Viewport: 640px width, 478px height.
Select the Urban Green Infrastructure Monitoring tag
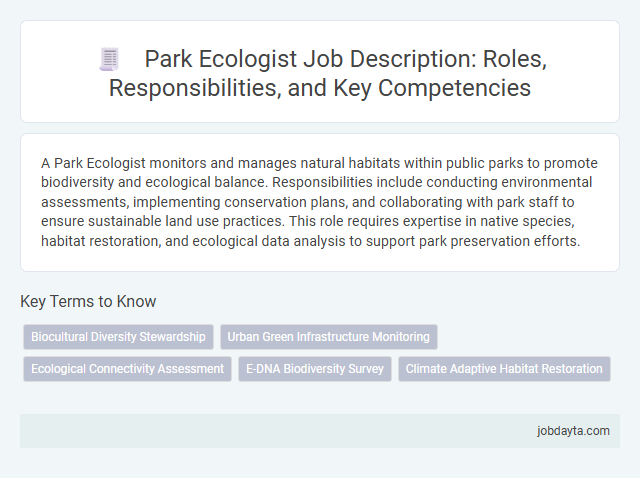pos(329,337)
